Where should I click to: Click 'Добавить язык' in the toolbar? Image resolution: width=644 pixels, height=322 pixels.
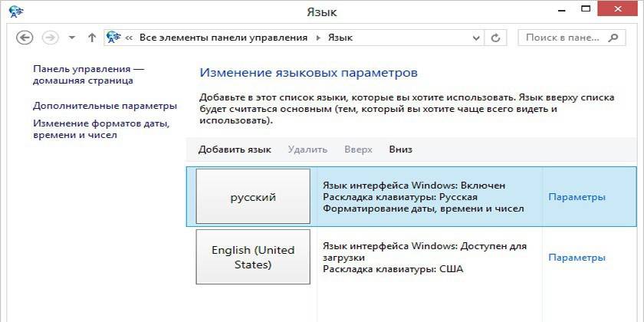[235, 149]
